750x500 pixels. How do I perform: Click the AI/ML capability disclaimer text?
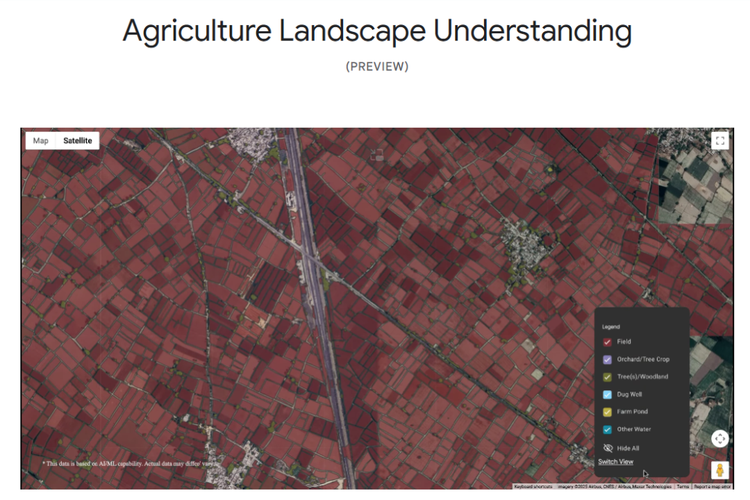130,464
